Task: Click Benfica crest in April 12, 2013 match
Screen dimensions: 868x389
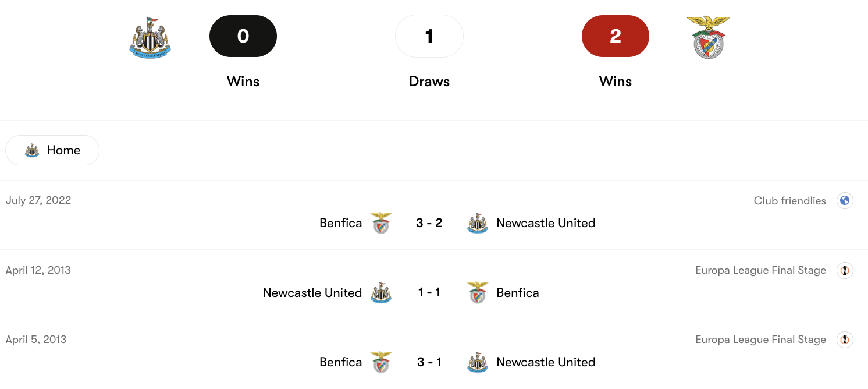Action: (x=478, y=292)
